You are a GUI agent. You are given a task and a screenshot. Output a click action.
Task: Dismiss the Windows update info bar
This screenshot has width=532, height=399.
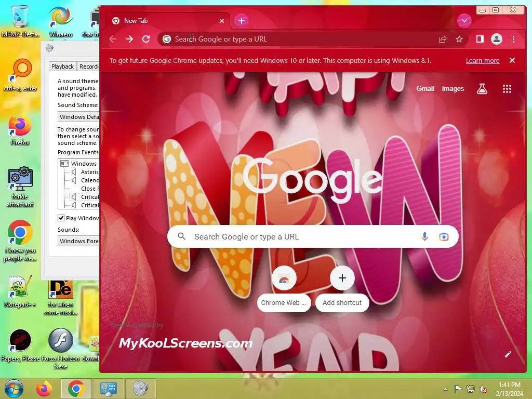pyautogui.click(x=512, y=60)
